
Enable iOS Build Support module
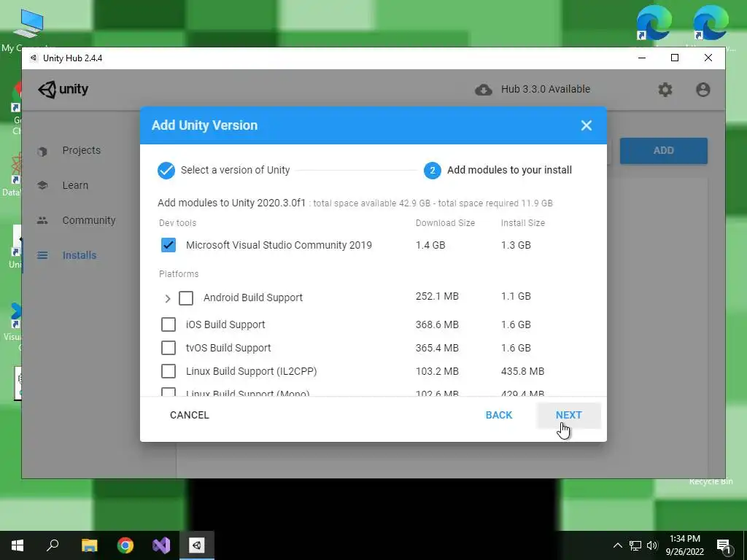[169, 324]
